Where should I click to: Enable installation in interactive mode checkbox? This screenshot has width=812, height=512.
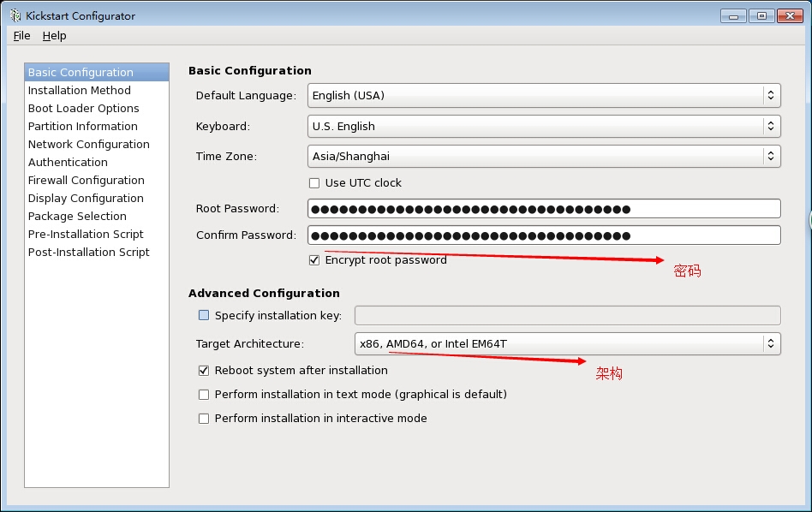click(x=204, y=419)
